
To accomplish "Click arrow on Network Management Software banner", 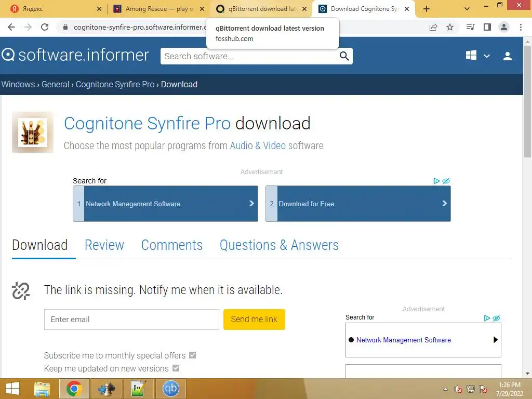I will [251, 203].
